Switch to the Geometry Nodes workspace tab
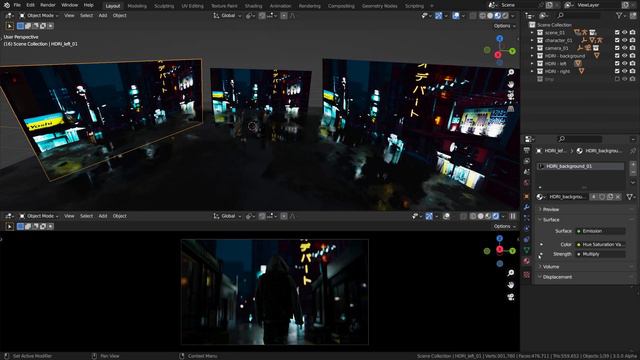This screenshot has height=360, width=640. [380, 6]
